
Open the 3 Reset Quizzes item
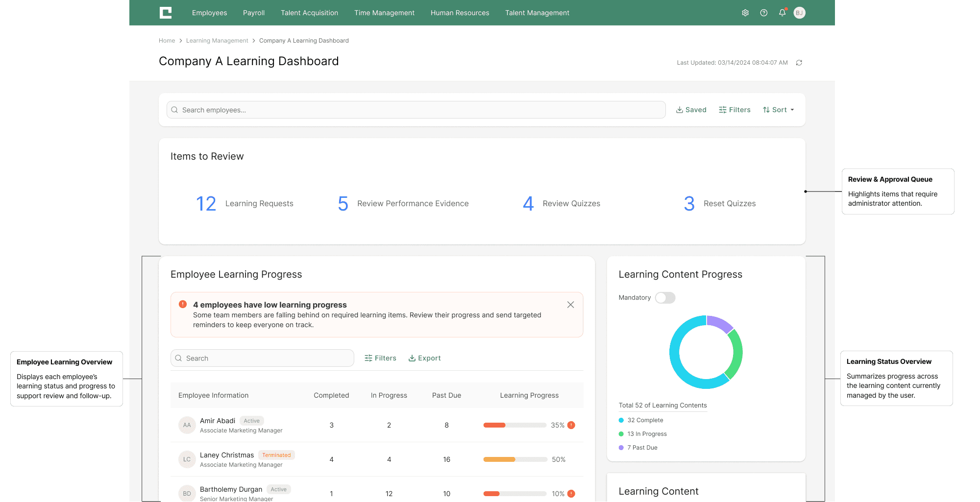tap(720, 204)
